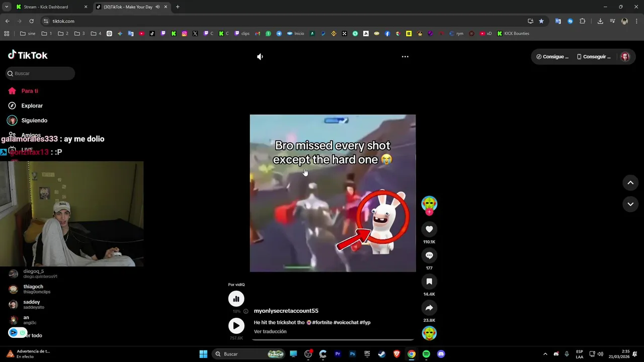644x362 pixels.
Task: Show hidden system tray icons
Action: point(545,354)
